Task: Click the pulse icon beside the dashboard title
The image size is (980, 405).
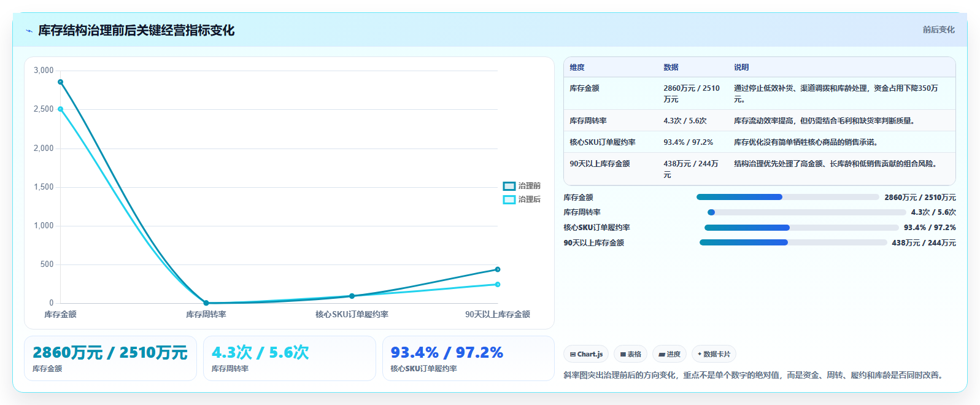Action: click(x=29, y=31)
